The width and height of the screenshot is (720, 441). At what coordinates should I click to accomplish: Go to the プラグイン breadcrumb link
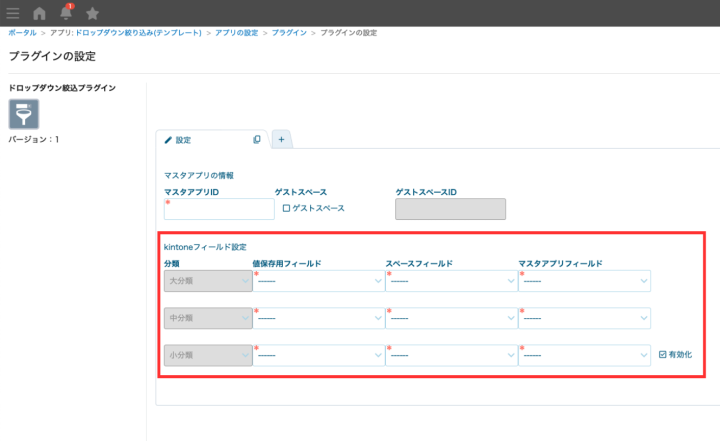pyautogui.click(x=289, y=34)
